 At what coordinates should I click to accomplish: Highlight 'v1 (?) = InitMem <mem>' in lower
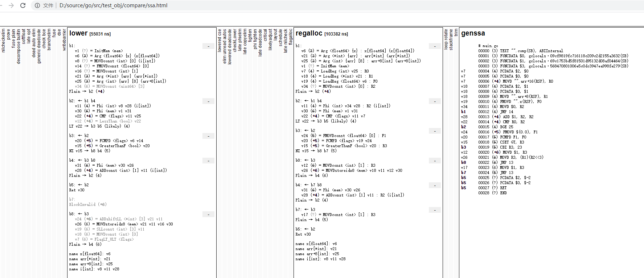tap(99, 51)
